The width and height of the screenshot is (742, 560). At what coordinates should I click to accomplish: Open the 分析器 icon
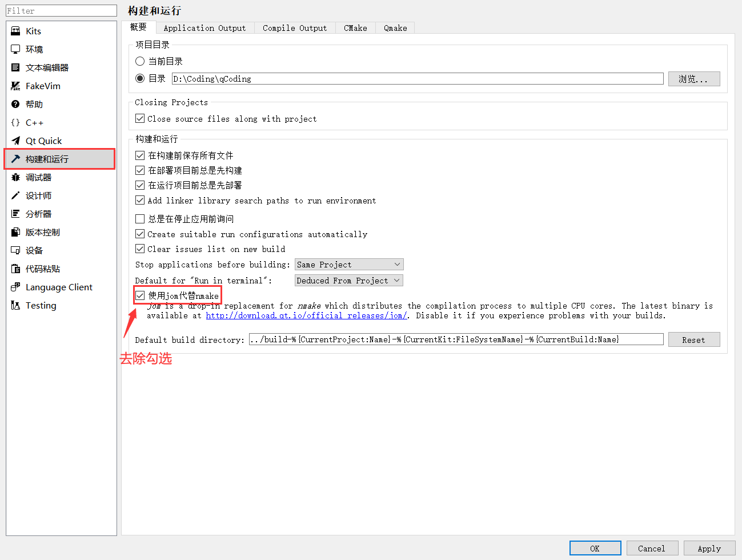click(15, 214)
